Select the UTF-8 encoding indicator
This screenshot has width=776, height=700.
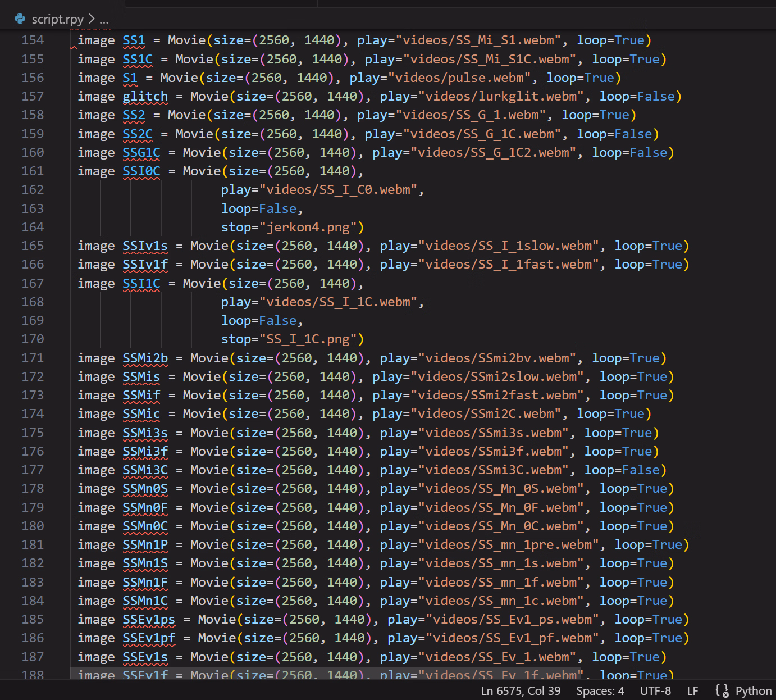click(x=655, y=690)
